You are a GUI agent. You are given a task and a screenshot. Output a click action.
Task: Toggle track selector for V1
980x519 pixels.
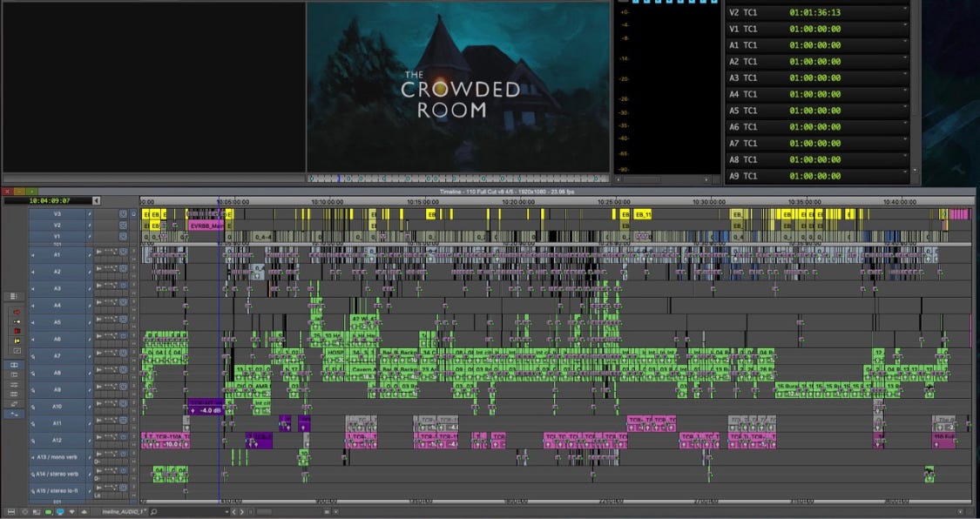point(57,236)
